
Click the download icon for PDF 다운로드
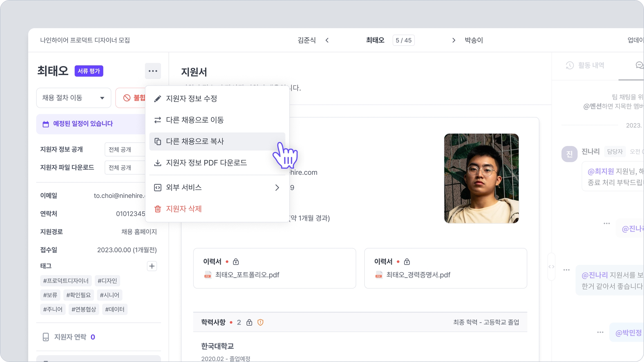point(157,163)
